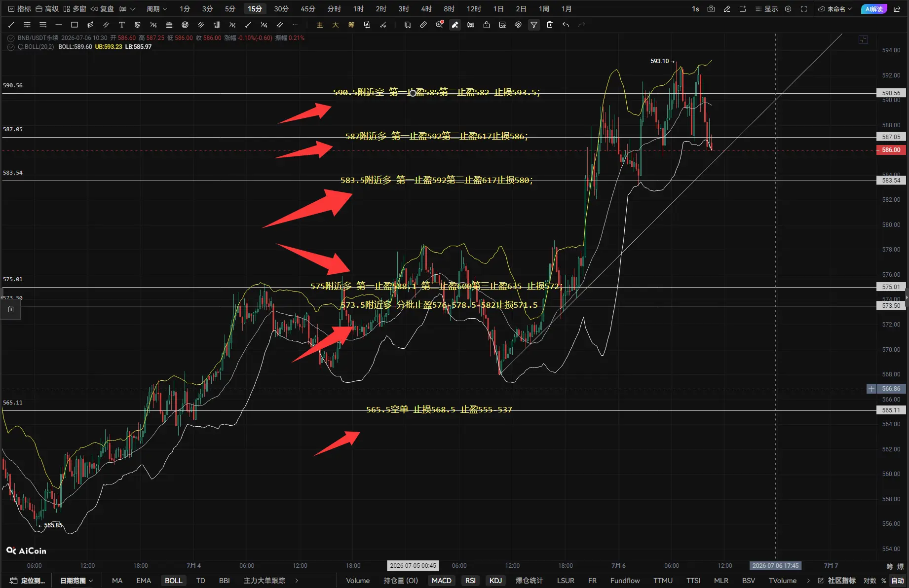Click the 586.00 current price label
Image resolution: width=909 pixels, height=588 pixels.
891,150
